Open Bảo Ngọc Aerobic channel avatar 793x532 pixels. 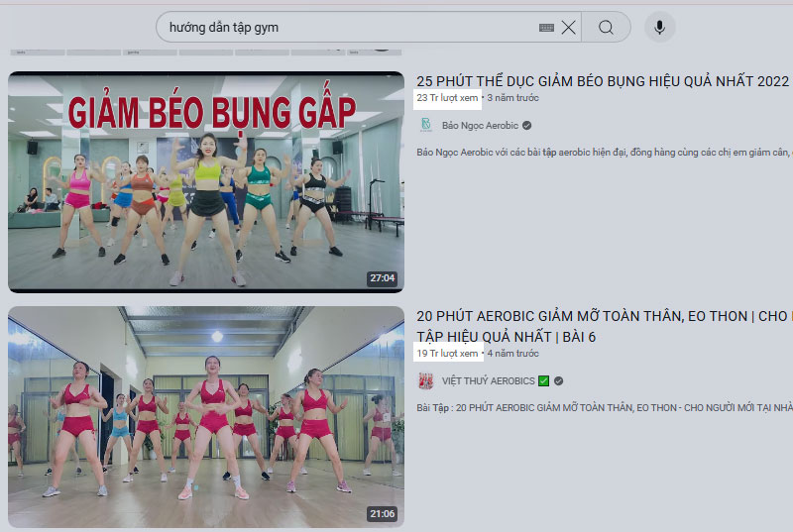(426, 125)
